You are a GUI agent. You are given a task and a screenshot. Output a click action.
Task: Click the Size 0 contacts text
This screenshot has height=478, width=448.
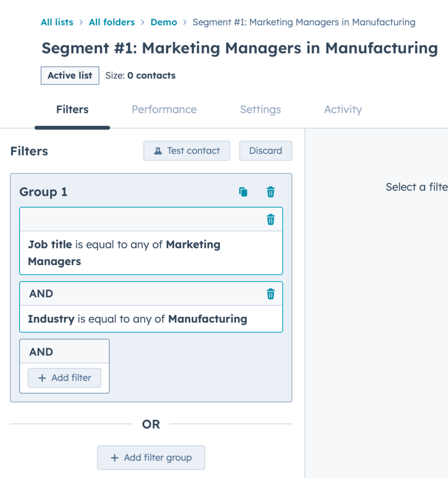click(140, 76)
